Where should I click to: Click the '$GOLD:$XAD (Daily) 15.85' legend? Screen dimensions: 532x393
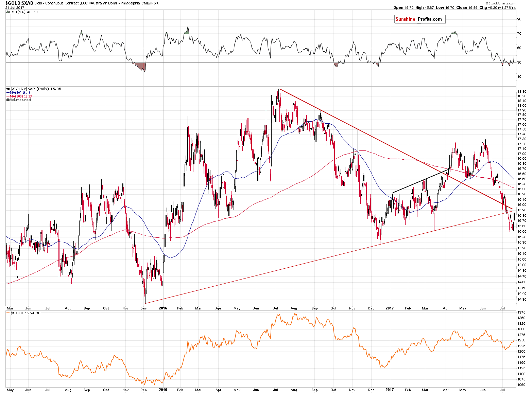(36, 89)
